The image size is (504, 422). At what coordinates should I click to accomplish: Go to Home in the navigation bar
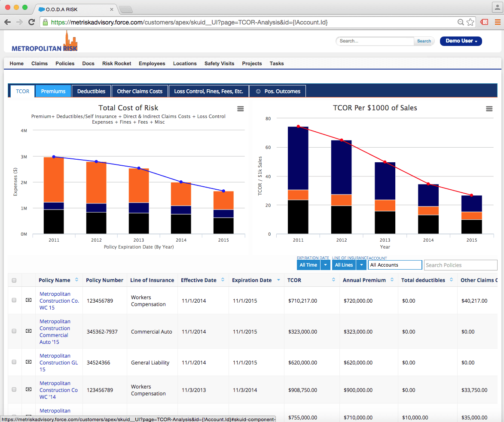(x=16, y=64)
